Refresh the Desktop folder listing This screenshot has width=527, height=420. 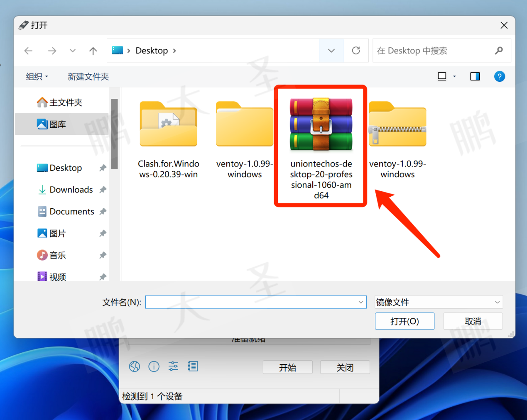pyautogui.click(x=356, y=51)
